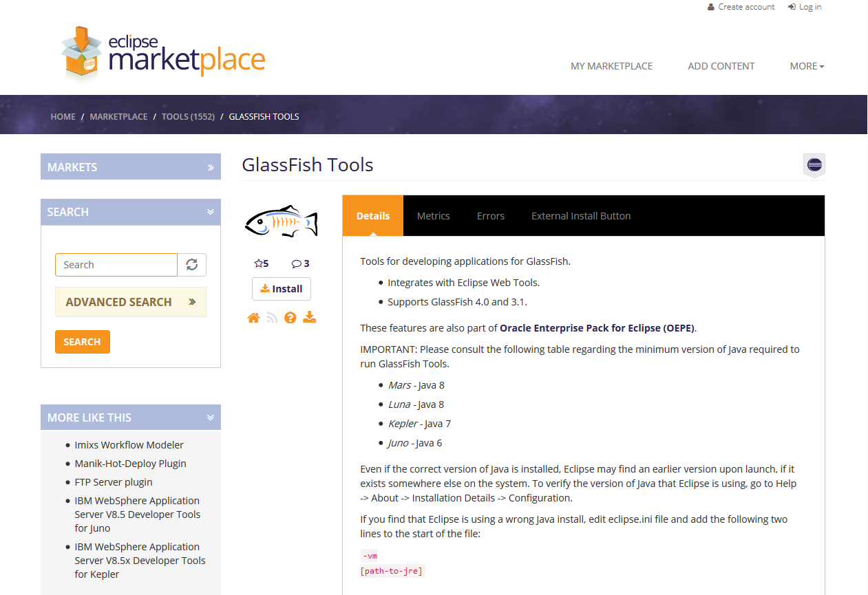
Task: Open IBM WebSphere V8.5x Tools for Kepler
Action: pos(140,561)
